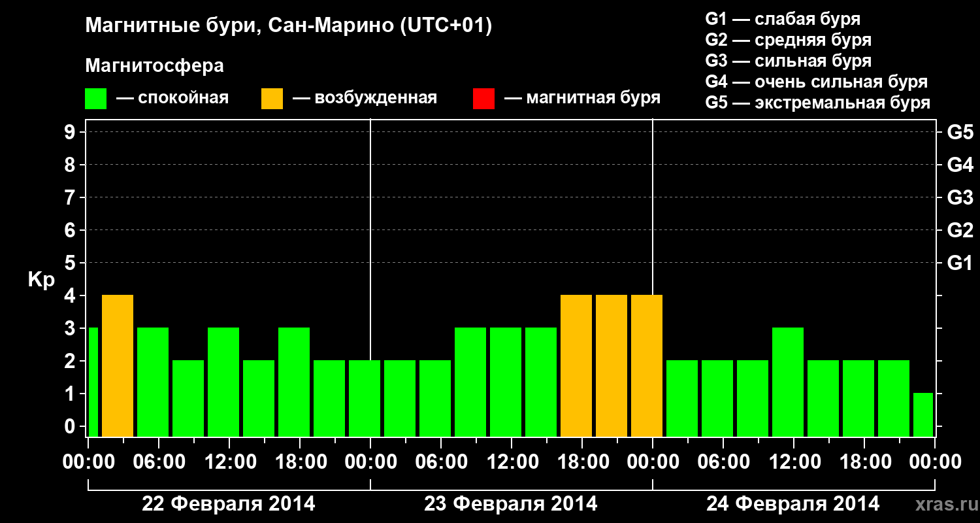Click the orange bar at 18:00 on 23 February

[x=576, y=365]
